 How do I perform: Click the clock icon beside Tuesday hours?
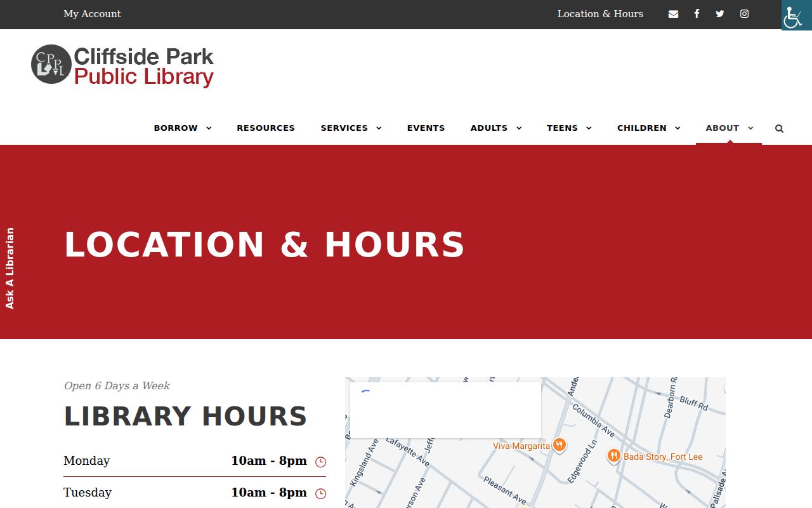pos(321,493)
